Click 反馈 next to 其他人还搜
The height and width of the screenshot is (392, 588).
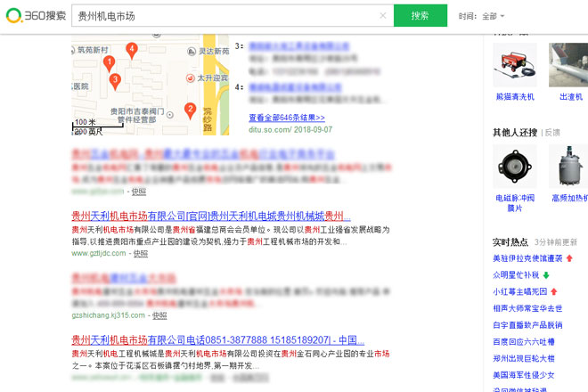[552, 133]
